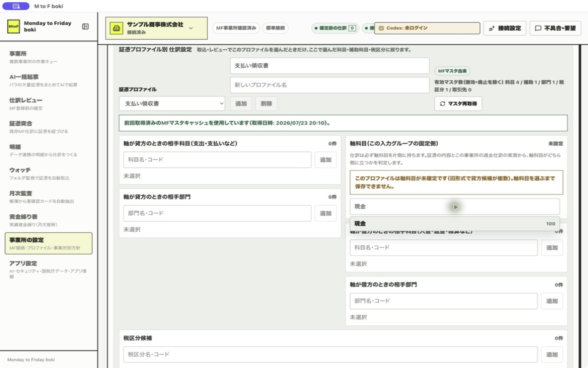Focus the 軸が借方 部門名・コード field
The height and width of the screenshot is (368, 588).
tap(443, 301)
